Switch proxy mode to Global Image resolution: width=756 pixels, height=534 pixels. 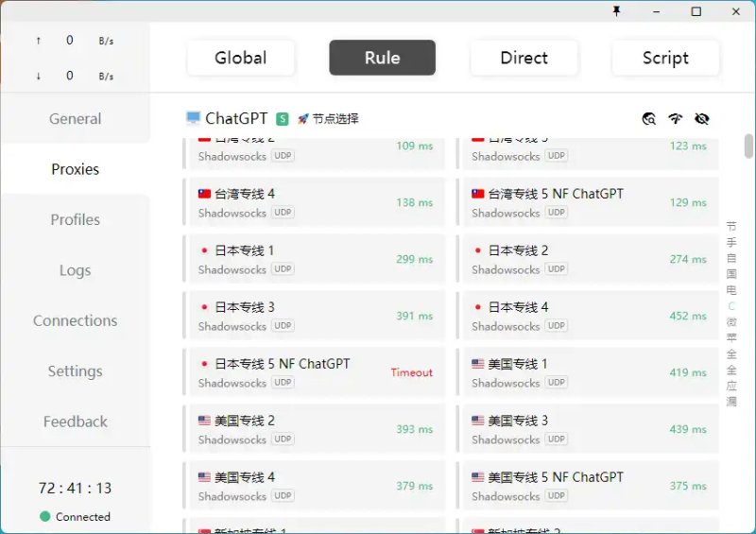[x=241, y=58]
